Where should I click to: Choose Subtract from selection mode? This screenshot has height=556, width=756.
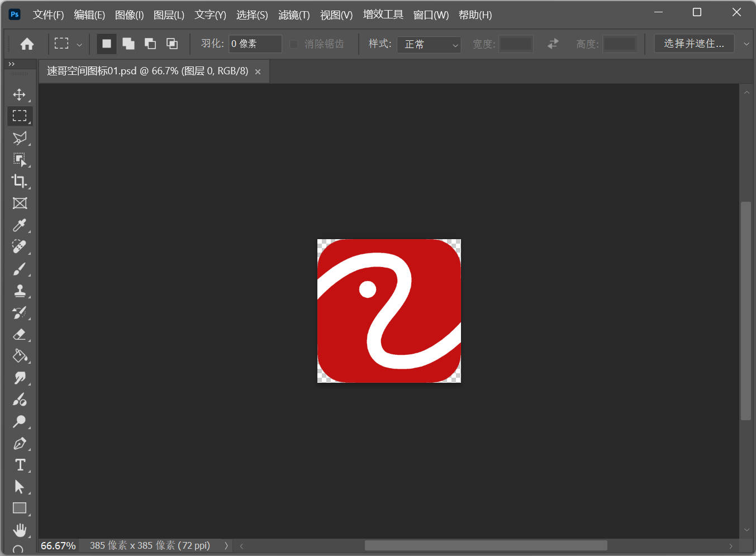[150, 44]
